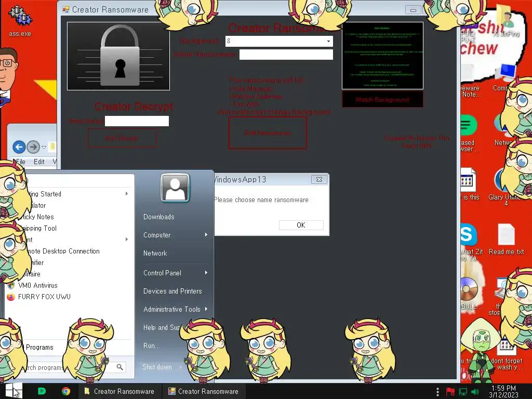The image size is (532, 399).
Task: Launch Chrome from the taskbar
Action: tap(66, 391)
